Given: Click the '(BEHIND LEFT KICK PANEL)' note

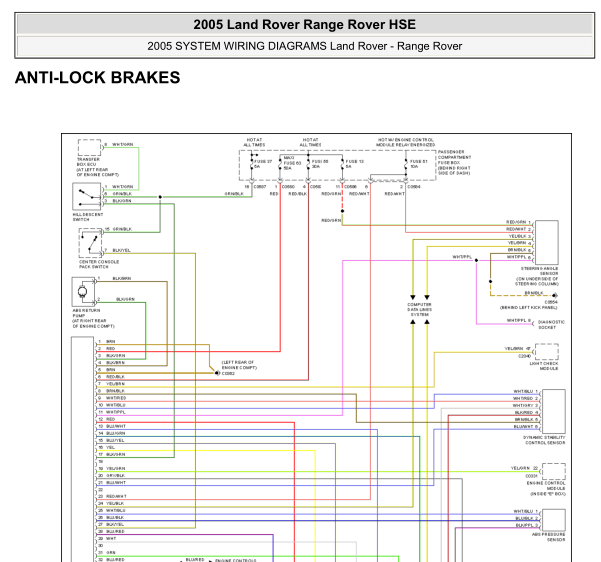Looking at the screenshot, I should 529,307.
